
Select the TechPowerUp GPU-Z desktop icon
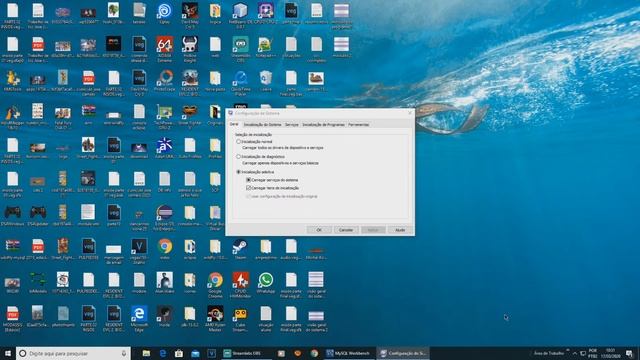pos(164,116)
